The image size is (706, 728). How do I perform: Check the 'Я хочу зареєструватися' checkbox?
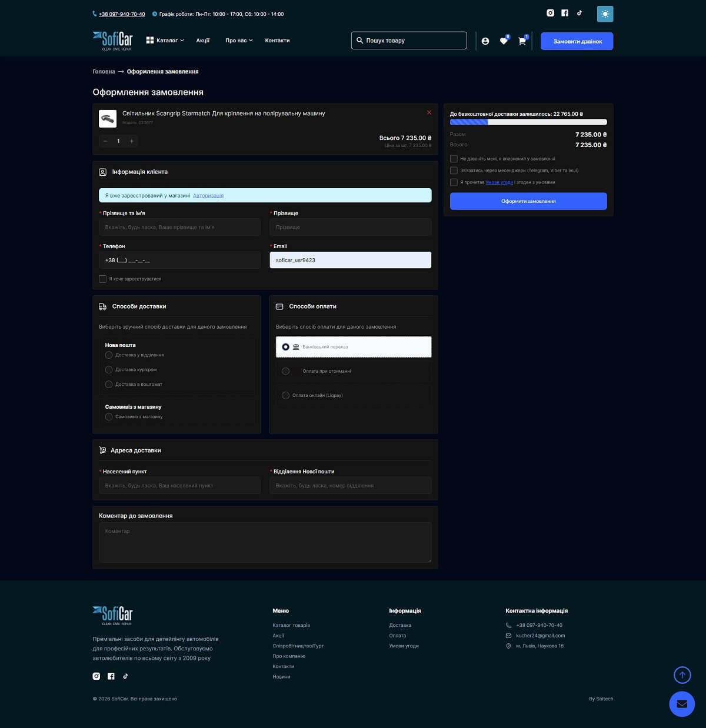tap(103, 279)
